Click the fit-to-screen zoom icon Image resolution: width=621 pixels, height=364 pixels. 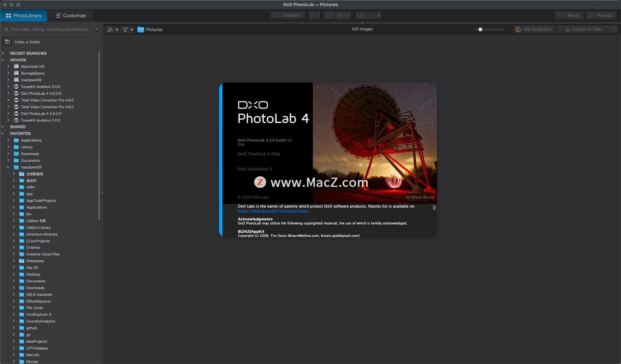(329, 16)
